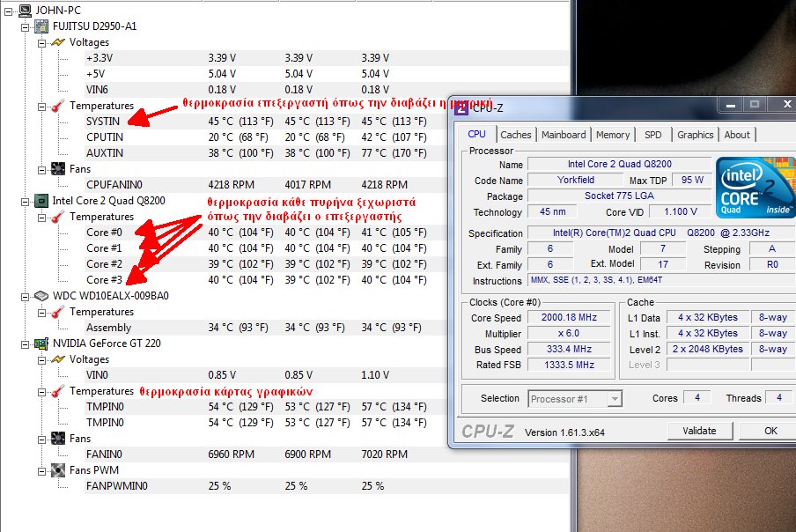Click the Yorkfield code name field
796x532 pixels.
pos(576,180)
